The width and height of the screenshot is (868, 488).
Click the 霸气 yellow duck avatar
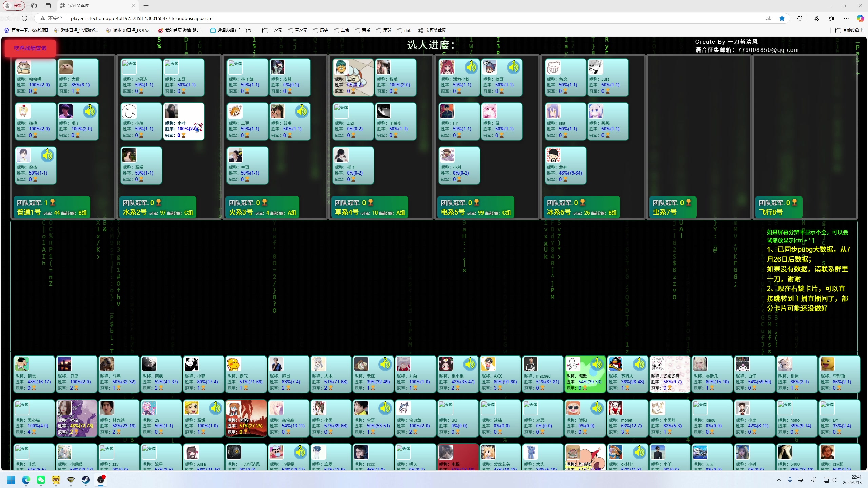[234, 364]
